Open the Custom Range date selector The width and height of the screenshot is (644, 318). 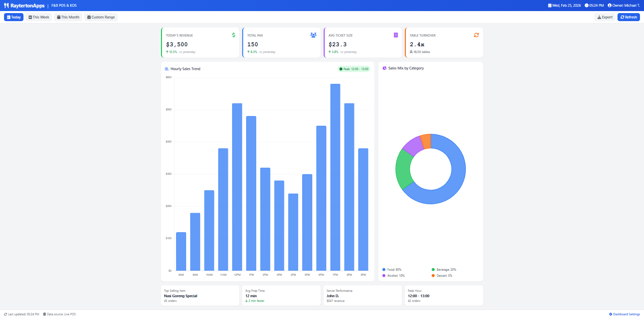101,17
